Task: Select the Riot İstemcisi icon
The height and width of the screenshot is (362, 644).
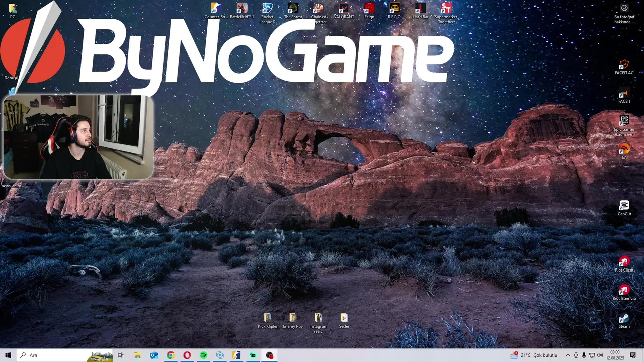Action: (624, 293)
